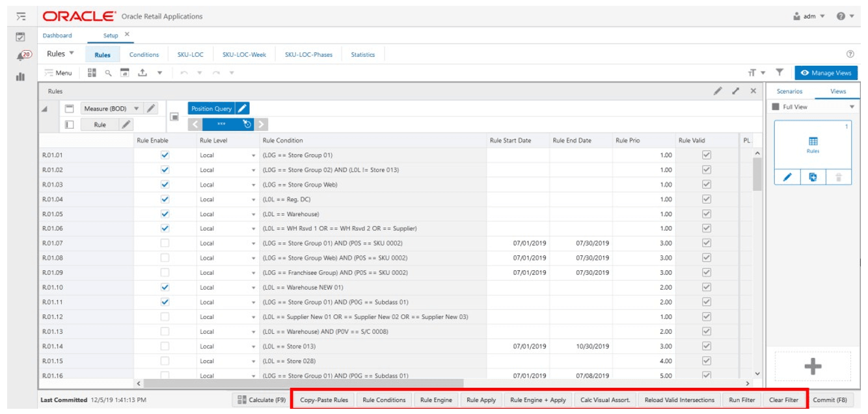Image resolution: width=868 pixels, height=414 pixels.
Task: Click the column axis icon beside Measure (BOD)
Action: click(x=70, y=109)
